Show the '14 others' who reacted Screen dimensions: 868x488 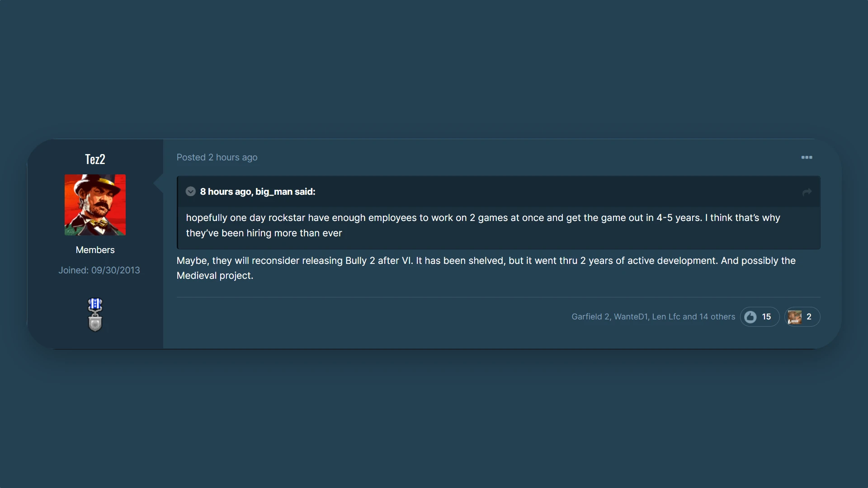pyautogui.click(x=717, y=317)
